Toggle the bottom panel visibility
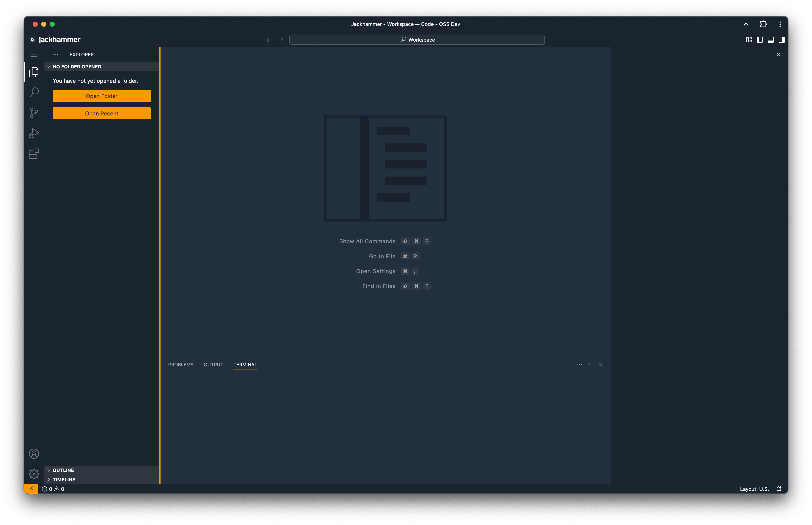 [771, 40]
